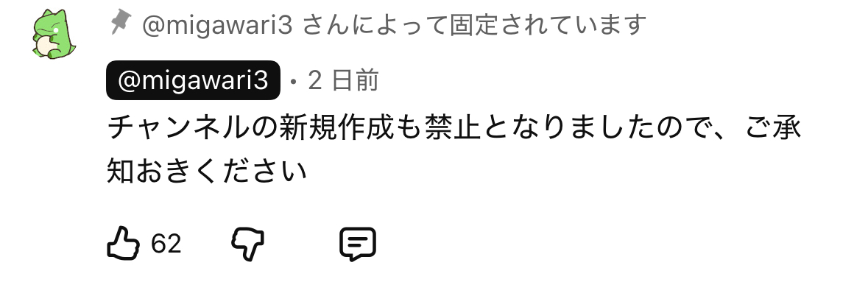The height and width of the screenshot is (296, 868).
Task: Click 固定されています pinned label
Action: [548, 25]
